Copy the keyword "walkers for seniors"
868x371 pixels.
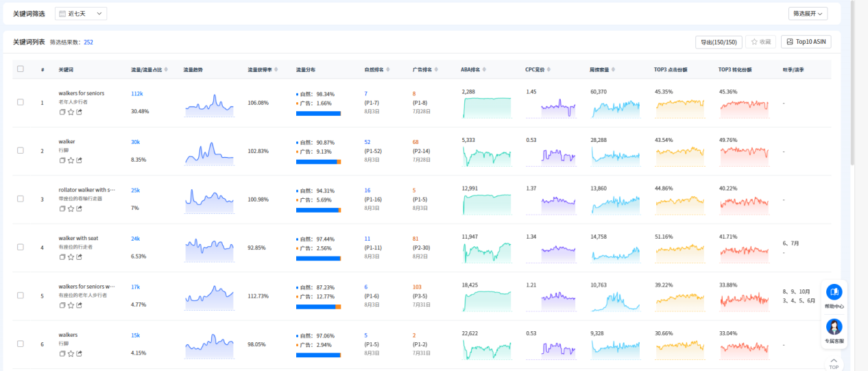tap(62, 112)
